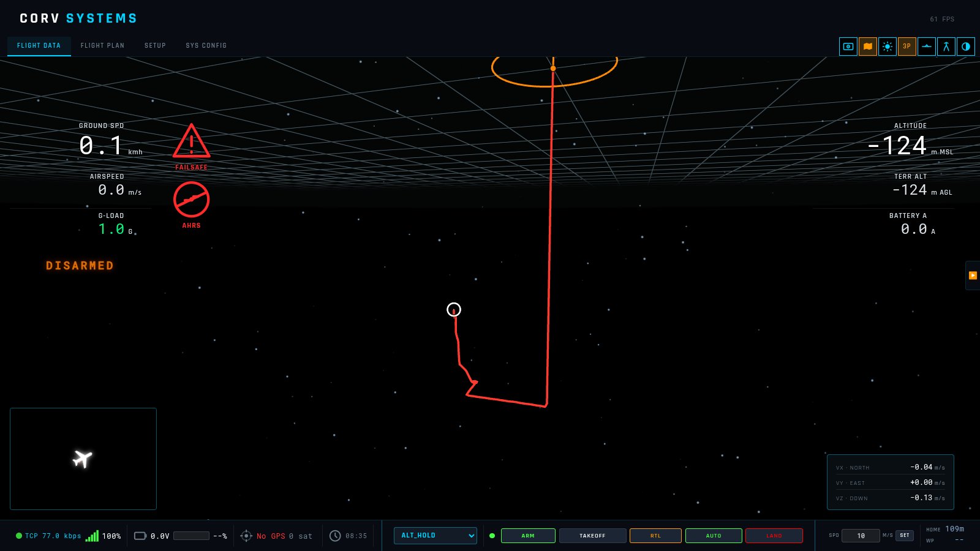Click the VZ DOWN velocity value -0.13
Viewport: 980px width, 551px height.
tap(921, 498)
